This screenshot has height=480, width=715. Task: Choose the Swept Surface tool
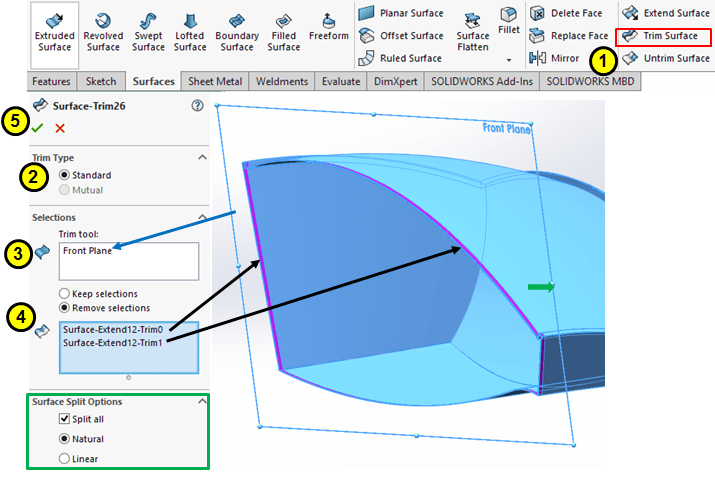[x=148, y=31]
